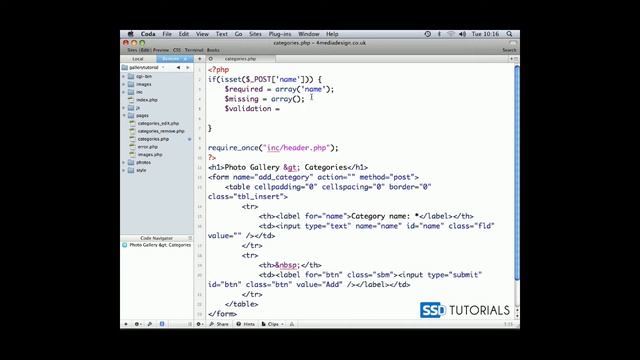
Task: Click code line require_once inc/header.php
Action: point(273,148)
